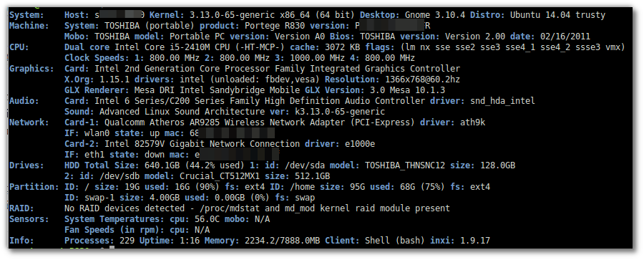Click the Info section label

[21, 241]
